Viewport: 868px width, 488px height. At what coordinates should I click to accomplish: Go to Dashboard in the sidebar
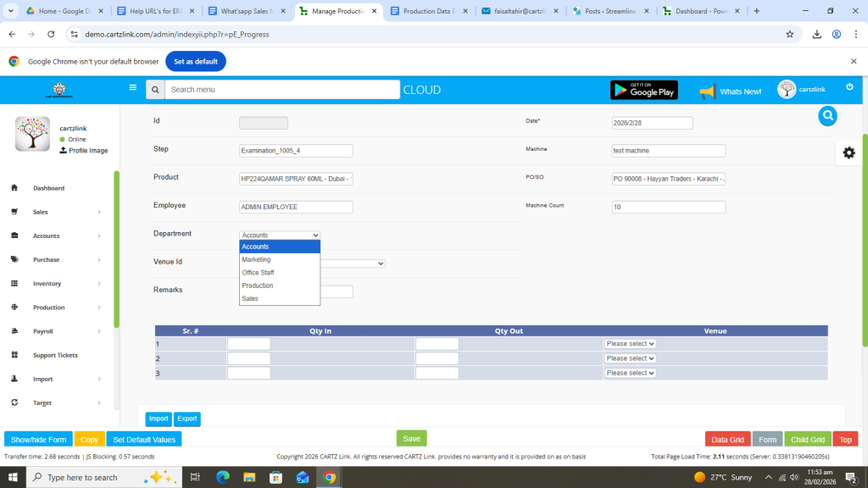[48, 188]
